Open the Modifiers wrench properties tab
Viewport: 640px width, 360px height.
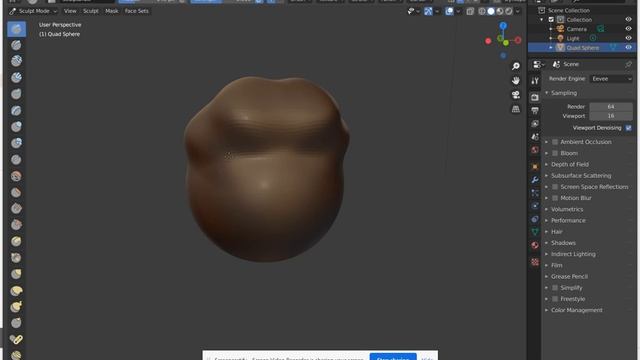(x=535, y=180)
